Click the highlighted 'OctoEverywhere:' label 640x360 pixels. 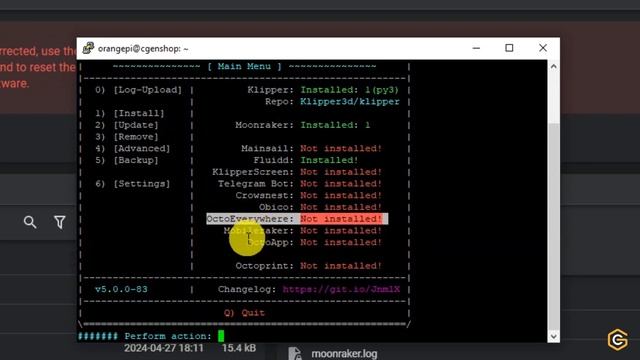tap(250, 219)
